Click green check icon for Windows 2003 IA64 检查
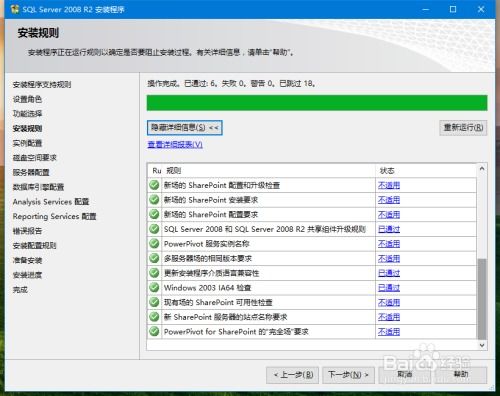This screenshot has width=500, height=396. point(154,288)
